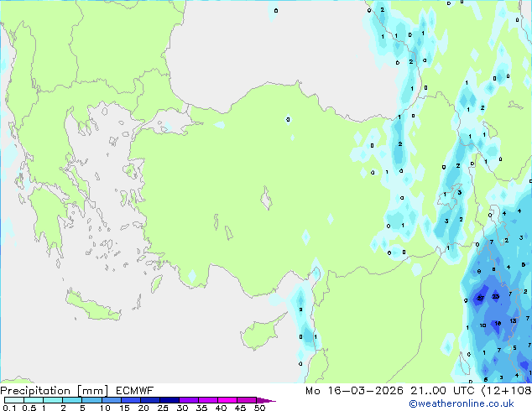Click the 0.1–0.5 mm legend color swatch
The image size is (532, 411).
(14, 400)
